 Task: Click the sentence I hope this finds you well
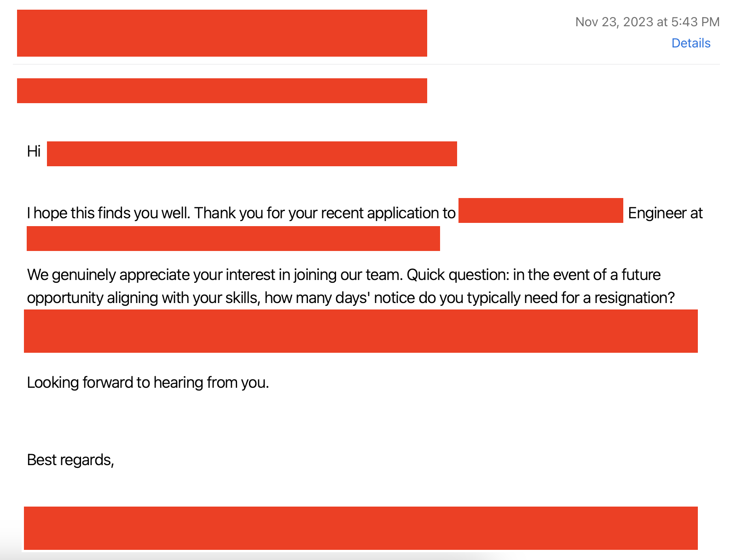pos(108,213)
